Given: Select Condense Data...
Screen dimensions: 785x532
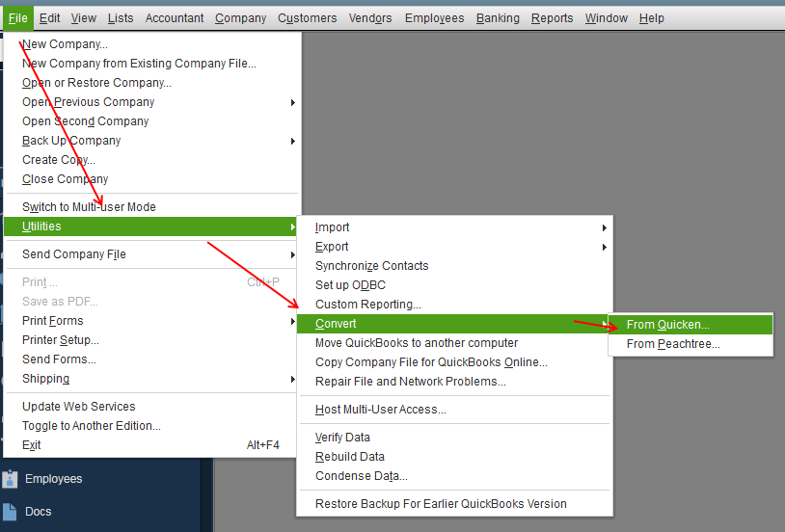Looking at the screenshot, I should click(x=454, y=476).
